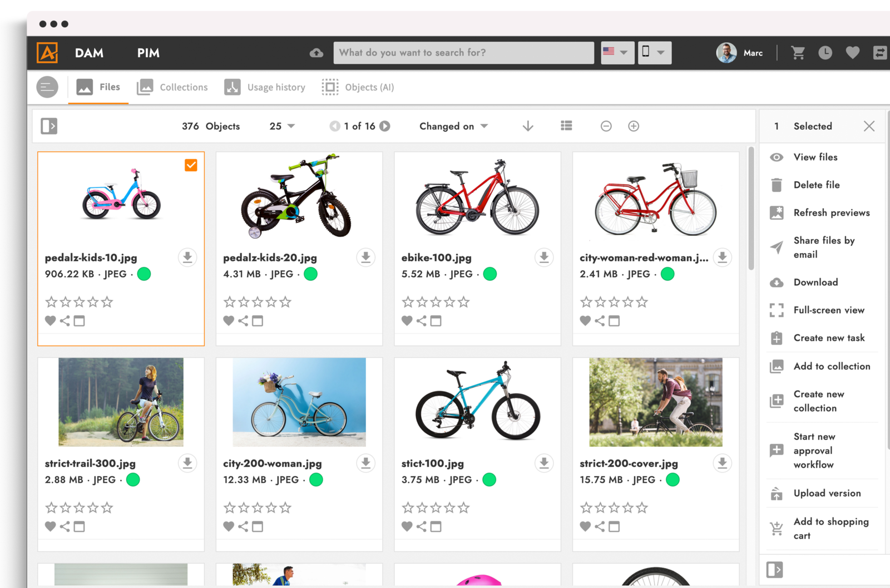Uncheck the pedalz-kids-10.jpg selection checkbox

tap(191, 165)
